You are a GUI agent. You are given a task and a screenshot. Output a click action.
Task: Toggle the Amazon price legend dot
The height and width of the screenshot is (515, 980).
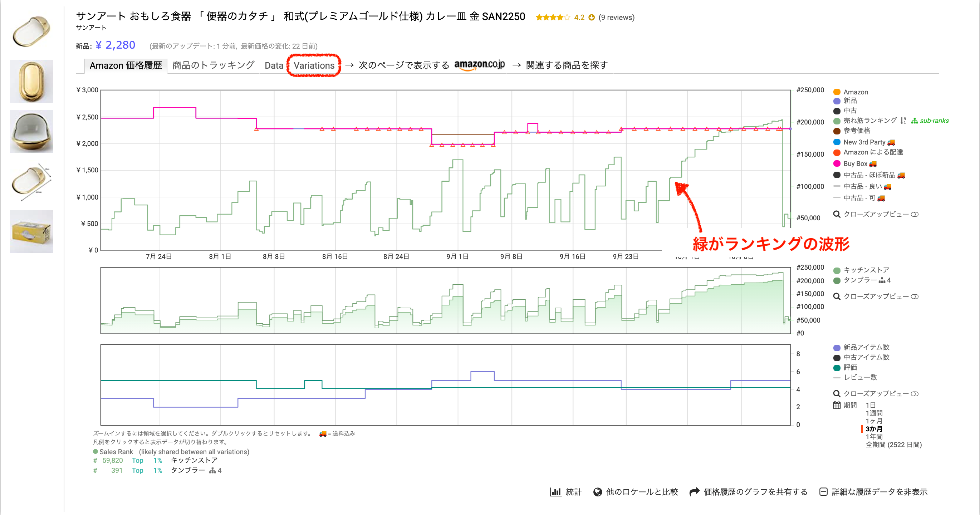(x=837, y=92)
